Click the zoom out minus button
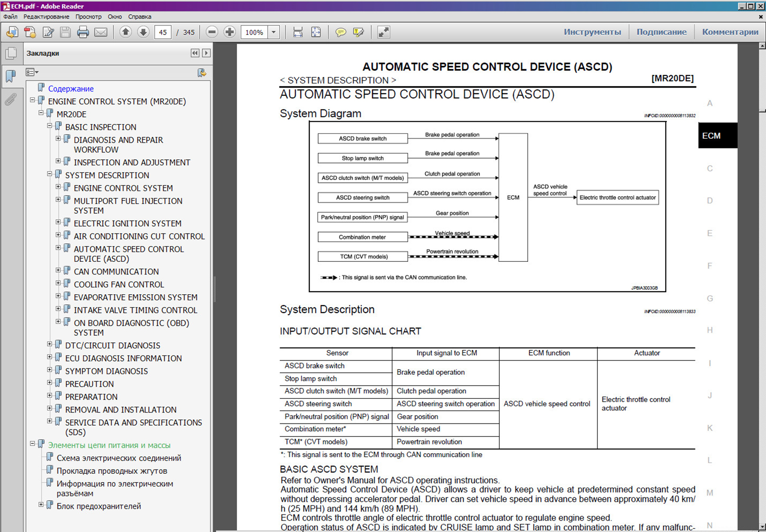766x532 pixels. [212, 32]
